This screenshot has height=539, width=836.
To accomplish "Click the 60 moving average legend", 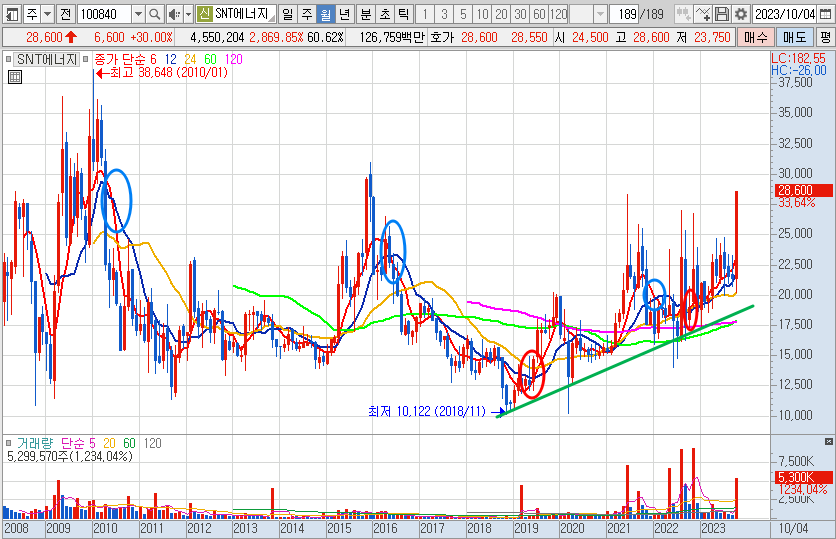I will (211, 59).
